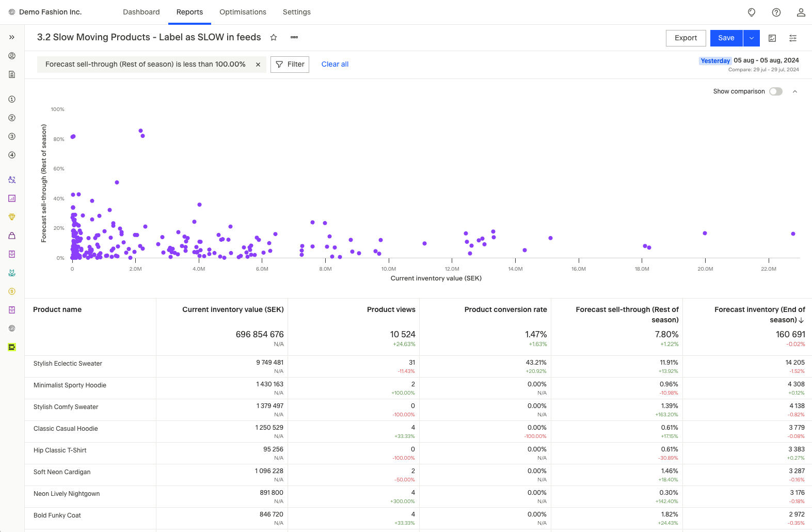Screen dimensions: 812x532
Task: Expand the left sidebar with double chevron
Action: (x=12, y=37)
